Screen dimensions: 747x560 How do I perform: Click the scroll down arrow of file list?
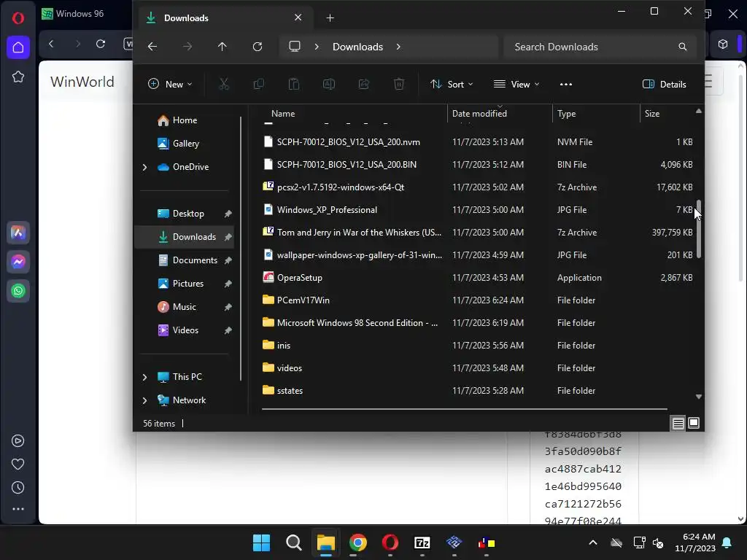point(698,397)
